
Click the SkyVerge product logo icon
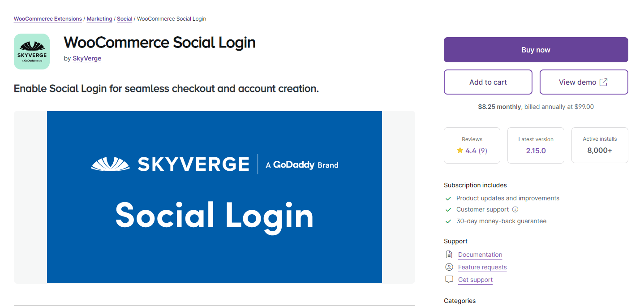31,51
